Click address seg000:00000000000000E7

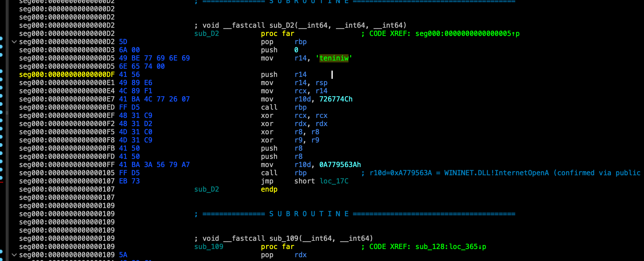coord(67,99)
